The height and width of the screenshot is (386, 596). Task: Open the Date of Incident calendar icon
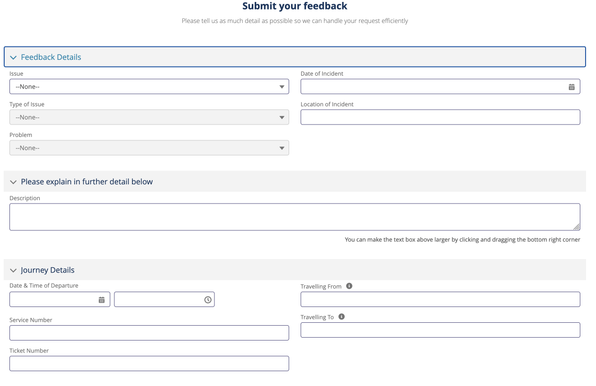571,87
